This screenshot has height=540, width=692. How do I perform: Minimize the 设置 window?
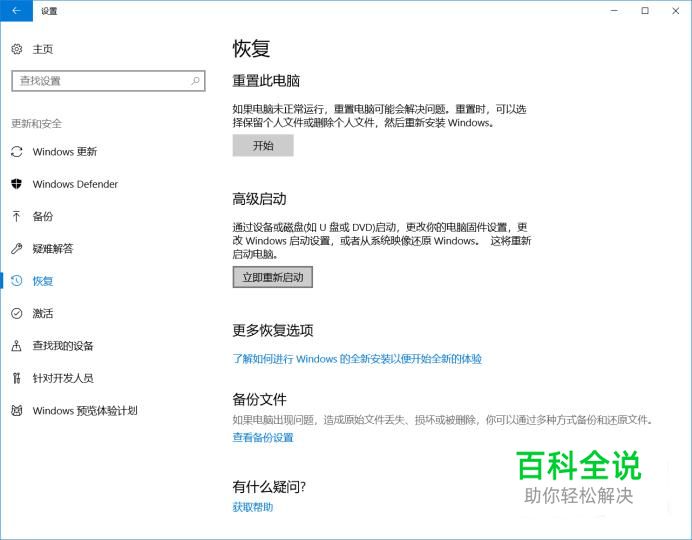pos(614,11)
